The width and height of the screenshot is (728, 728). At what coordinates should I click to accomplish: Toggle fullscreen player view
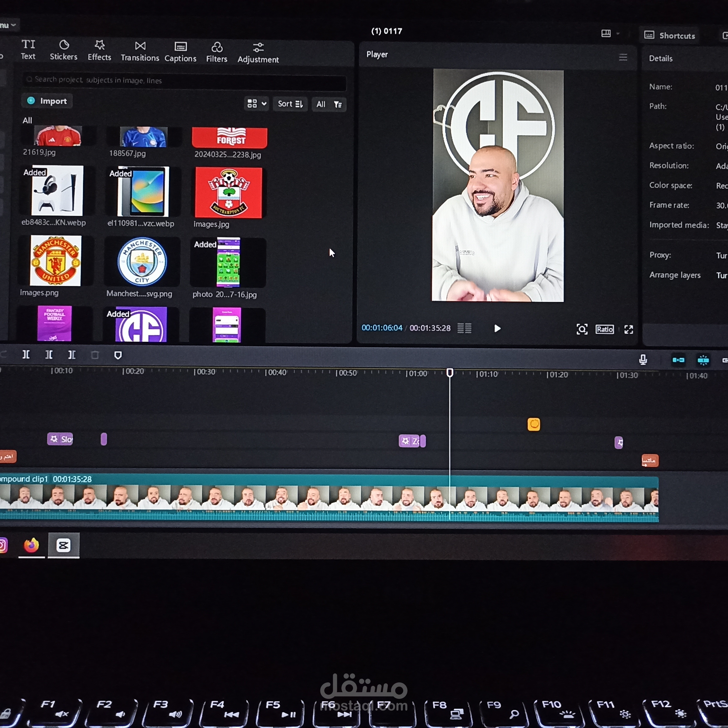[629, 330]
